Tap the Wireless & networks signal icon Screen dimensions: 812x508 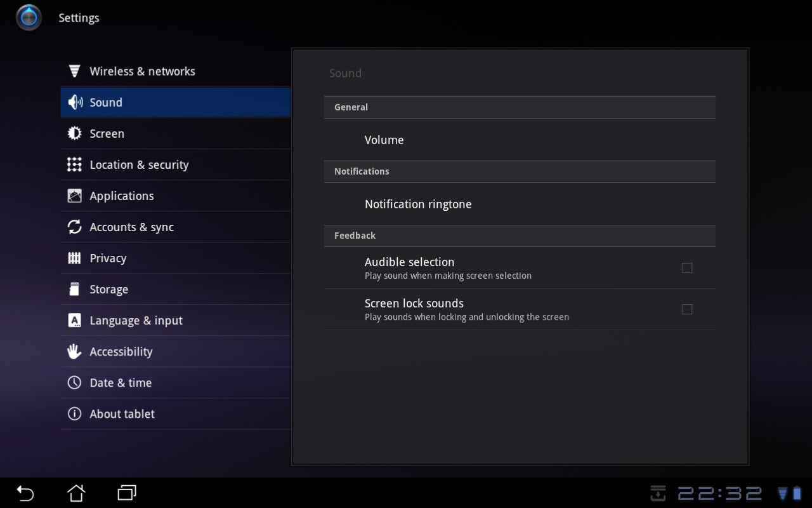pyautogui.click(x=74, y=71)
